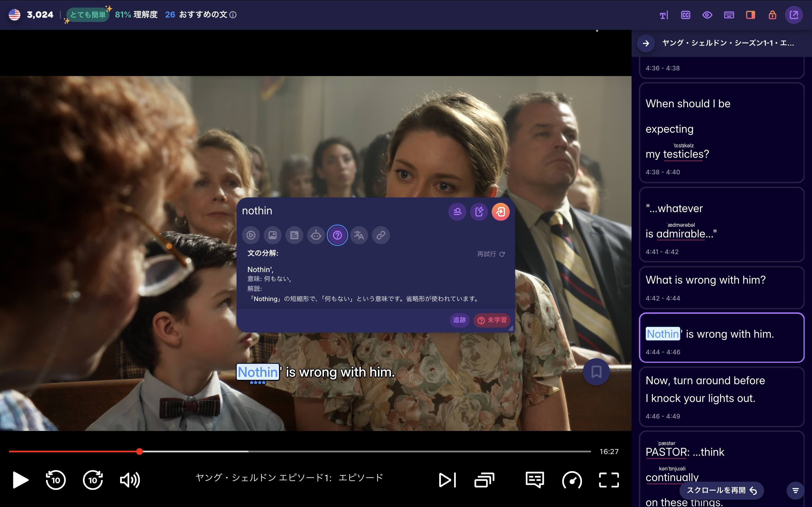Toggle subtitle visibility with the eye icon
The height and width of the screenshot is (507, 812).
[x=707, y=15]
